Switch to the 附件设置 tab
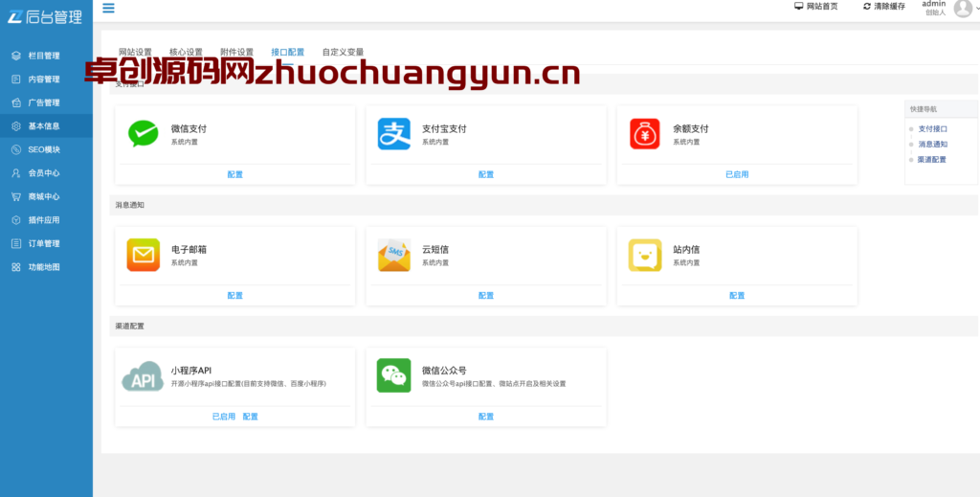 237,53
